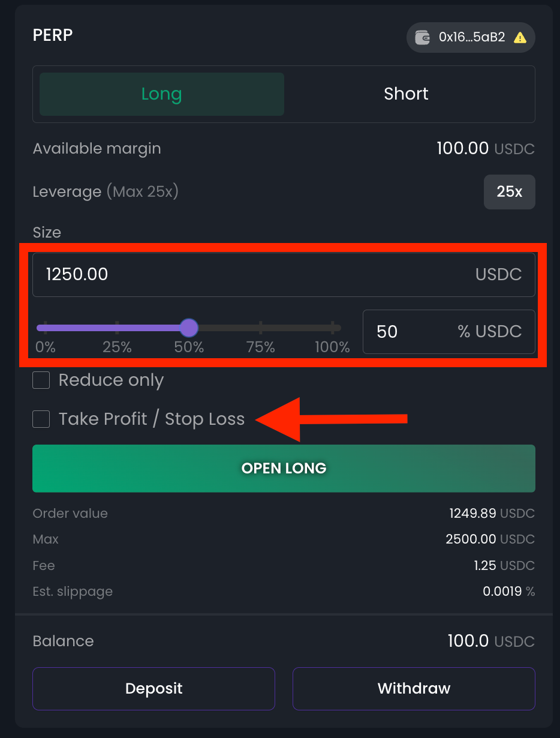Click the Deposit button
The width and height of the screenshot is (560, 738).
[153, 689]
